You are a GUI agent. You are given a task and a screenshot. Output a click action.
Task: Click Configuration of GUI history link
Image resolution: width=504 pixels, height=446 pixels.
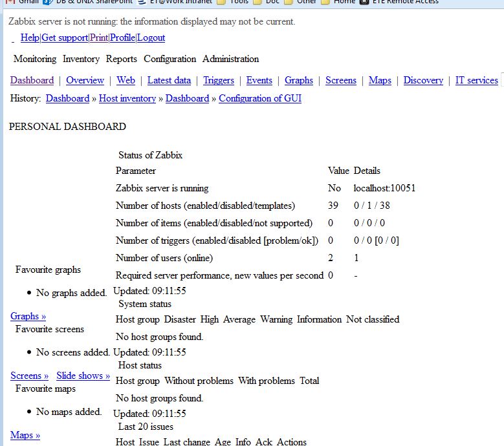point(260,98)
